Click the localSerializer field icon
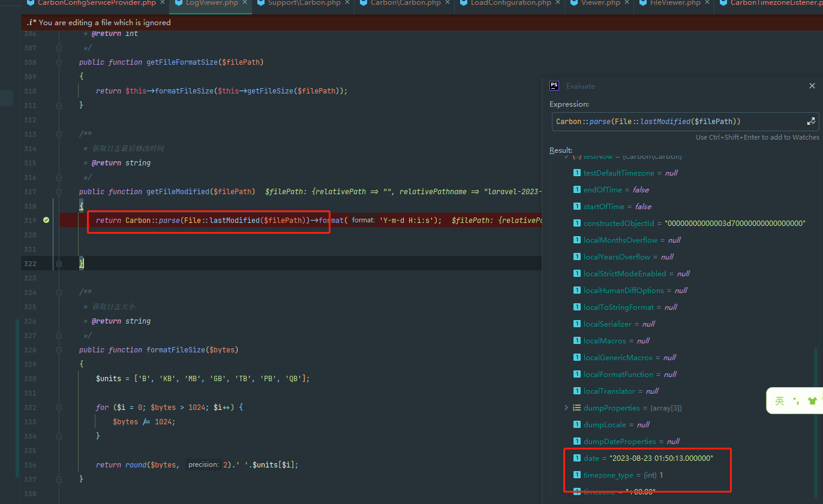This screenshot has height=504, width=823. (576, 324)
